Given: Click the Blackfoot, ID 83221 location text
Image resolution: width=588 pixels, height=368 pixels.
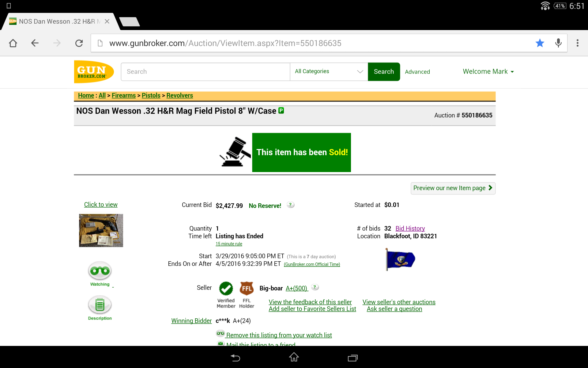Looking at the screenshot, I should point(411,236).
